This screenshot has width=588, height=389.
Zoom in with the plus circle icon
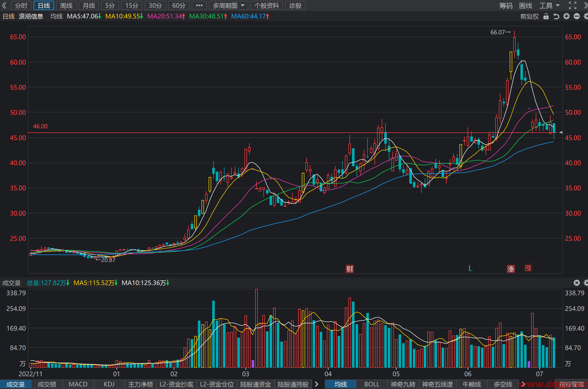(566, 16)
